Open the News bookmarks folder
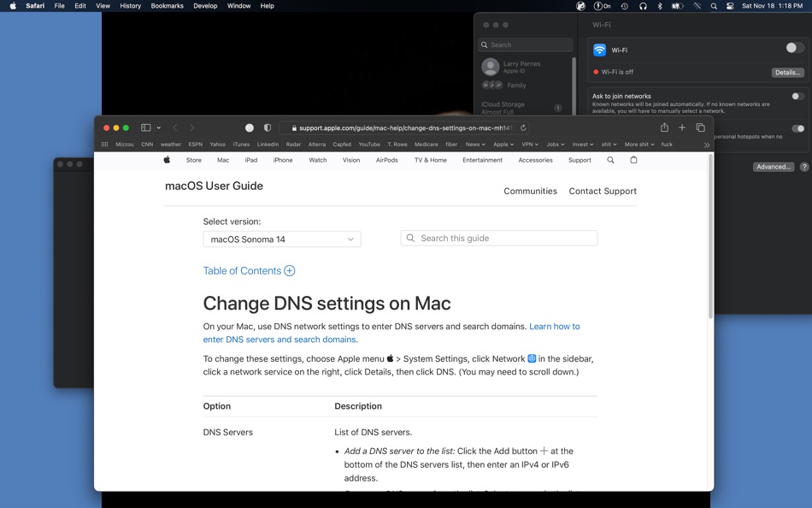 (475, 145)
